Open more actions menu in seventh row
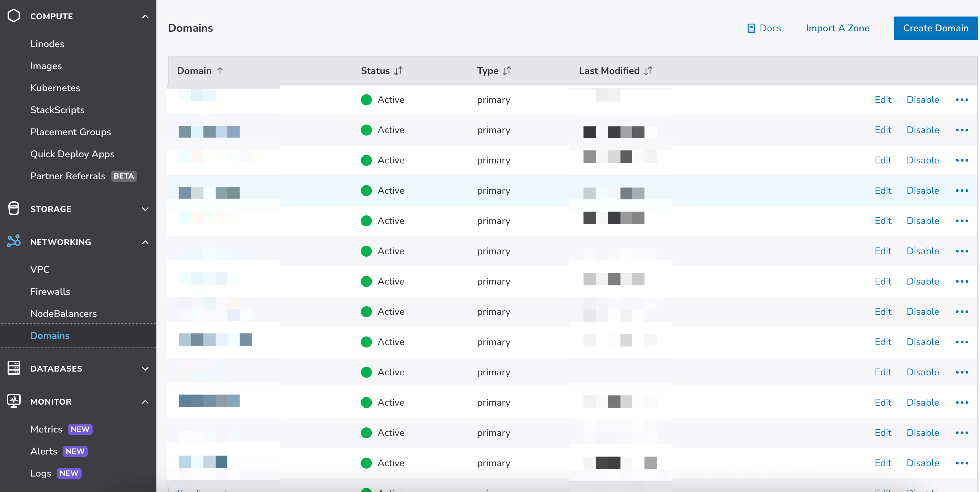Screen dimensions: 980x492 962,281
